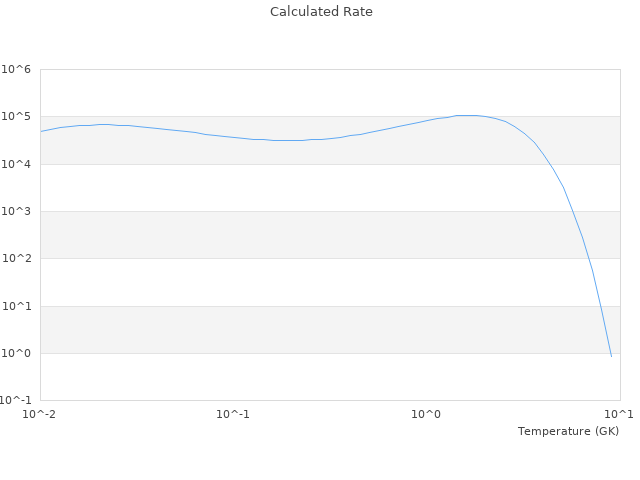Click the blue curve's leftmost starting point
640x480 pixels.
click(41, 131)
